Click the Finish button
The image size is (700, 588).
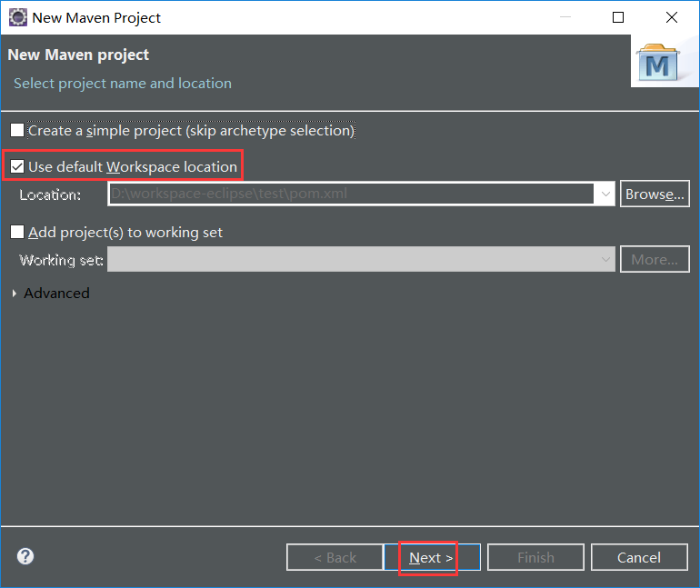point(535,557)
